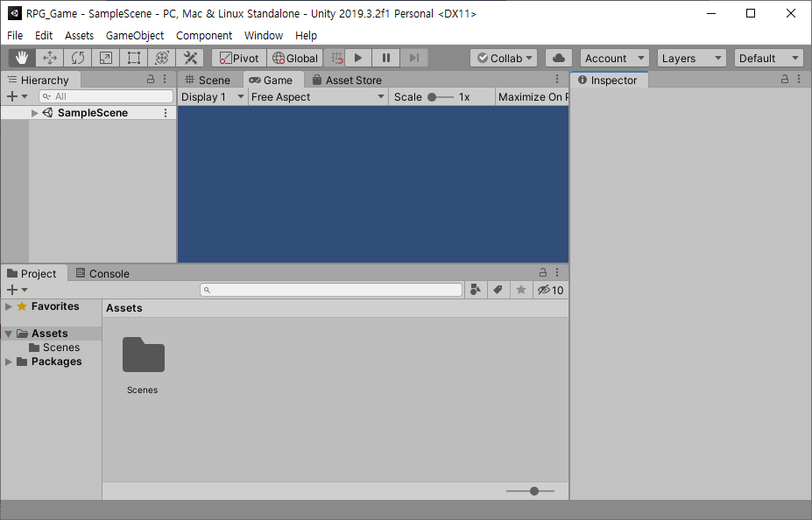Viewport: 812px width, 520px height.
Task: Click the Project search field
Action: click(331, 290)
